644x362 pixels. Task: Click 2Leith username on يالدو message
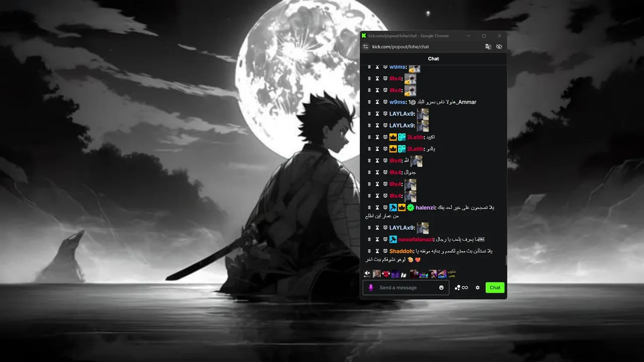[x=415, y=149]
